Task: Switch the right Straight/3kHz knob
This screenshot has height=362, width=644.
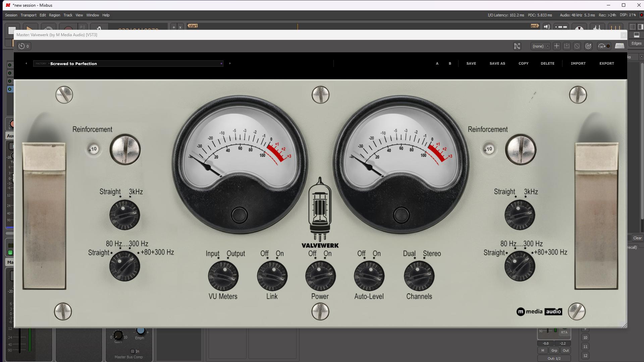Action: (x=520, y=215)
